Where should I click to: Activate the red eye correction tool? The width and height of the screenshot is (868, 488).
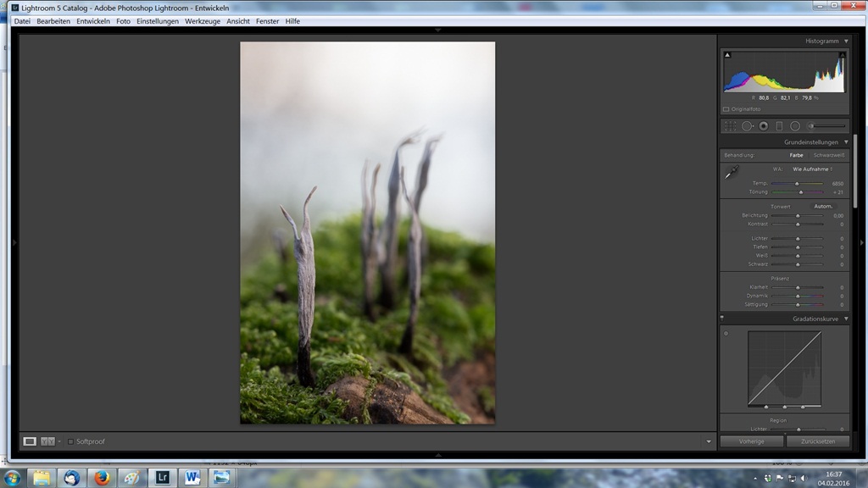point(764,126)
